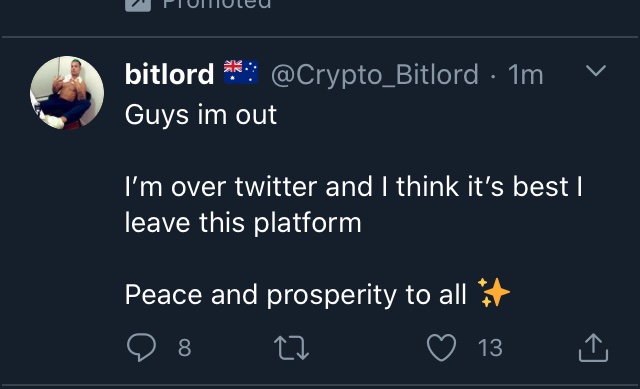
Task: Open bitlord's profile picture
Action: (x=67, y=93)
